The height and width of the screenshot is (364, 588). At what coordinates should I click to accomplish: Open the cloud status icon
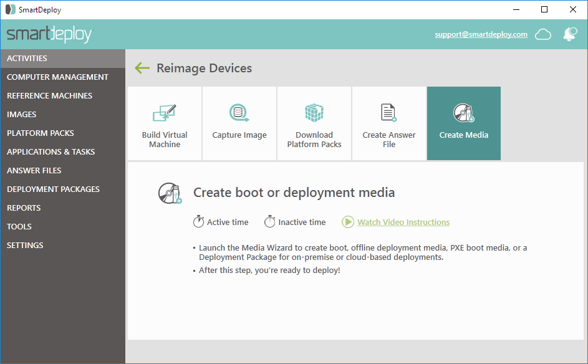(x=542, y=34)
